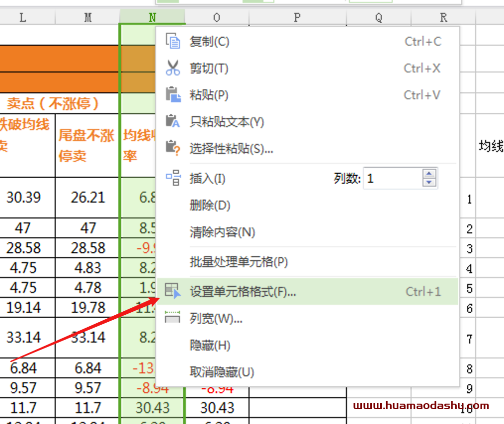
Task: Select 只粘贴文本(Y) menu entry
Action: click(307, 122)
